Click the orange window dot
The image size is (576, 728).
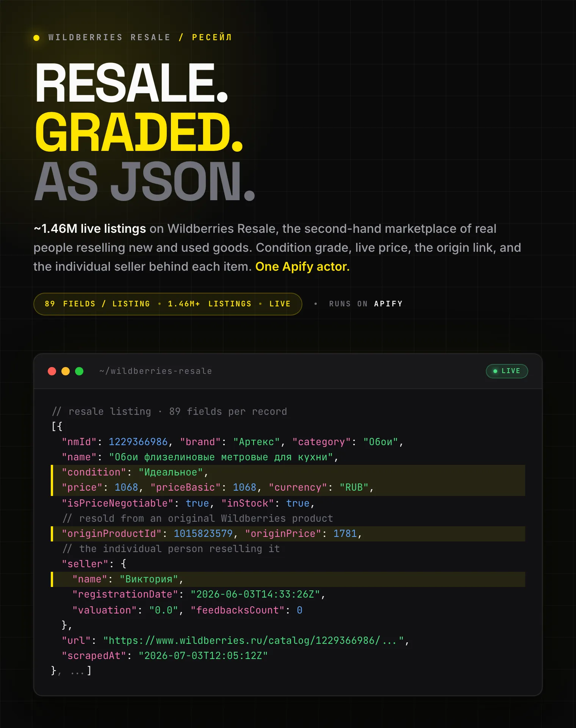coord(66,371)
